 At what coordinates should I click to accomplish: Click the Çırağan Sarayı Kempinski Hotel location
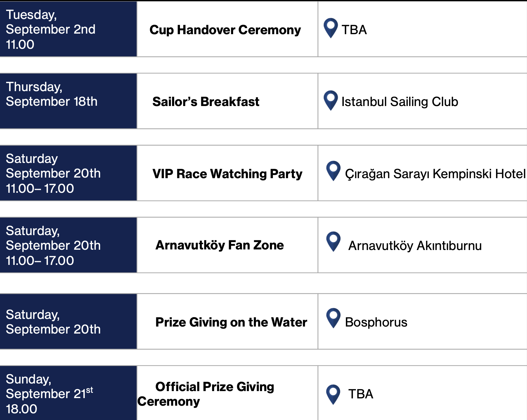[435, 174]
